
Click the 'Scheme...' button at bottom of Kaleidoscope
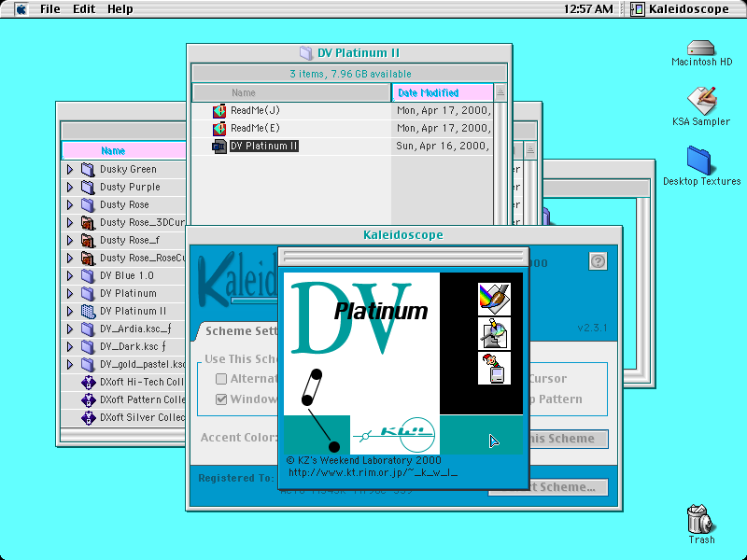click(568, 487)
